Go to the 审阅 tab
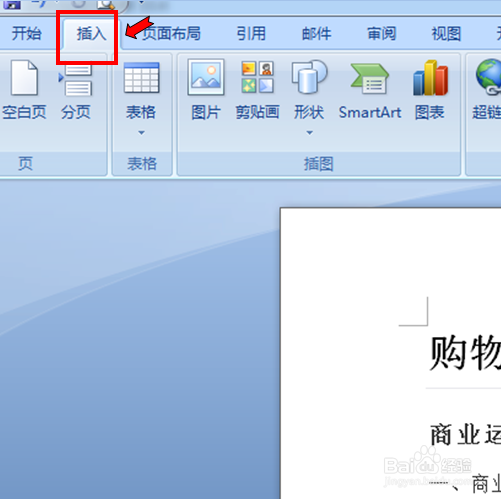The width and height of the screenshot is (501, 499). point(381,34)
